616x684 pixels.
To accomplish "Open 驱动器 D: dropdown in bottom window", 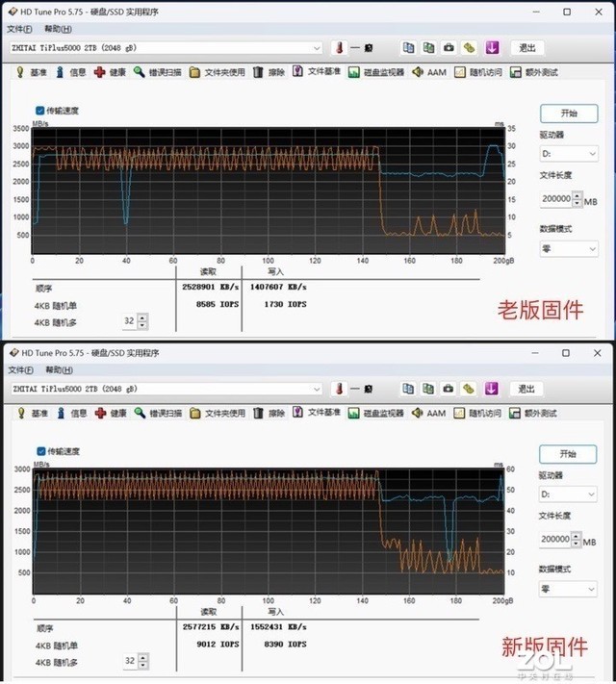I will 568,494.
